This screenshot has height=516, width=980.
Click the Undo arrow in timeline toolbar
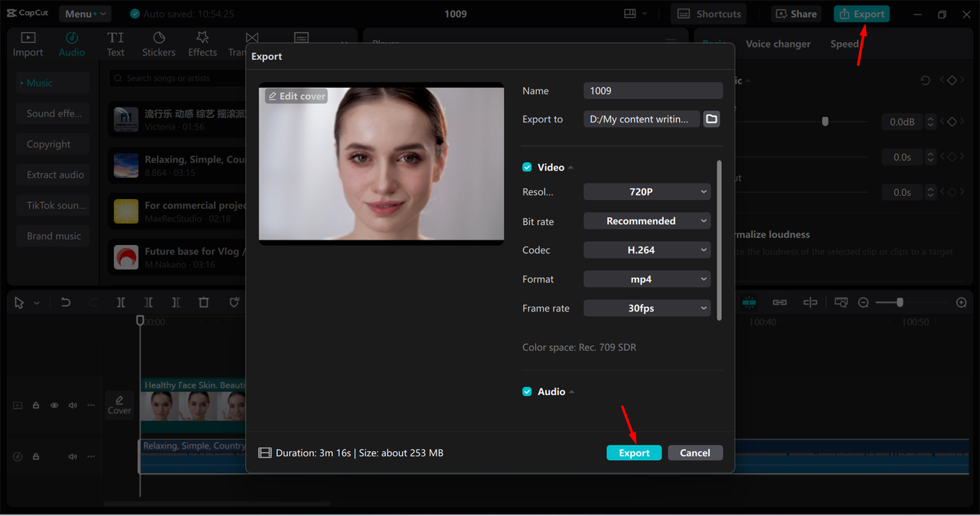click(66, 302)
